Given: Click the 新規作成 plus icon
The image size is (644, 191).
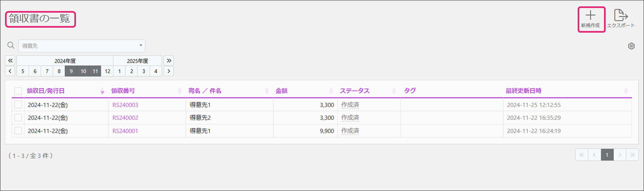Looking at the screenshot, I should tap(591, 16).
